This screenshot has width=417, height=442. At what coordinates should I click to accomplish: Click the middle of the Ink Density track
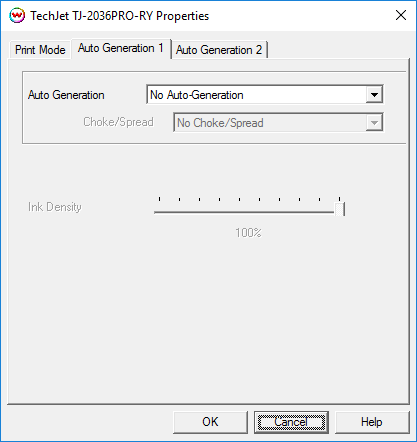tap(249, 212)
